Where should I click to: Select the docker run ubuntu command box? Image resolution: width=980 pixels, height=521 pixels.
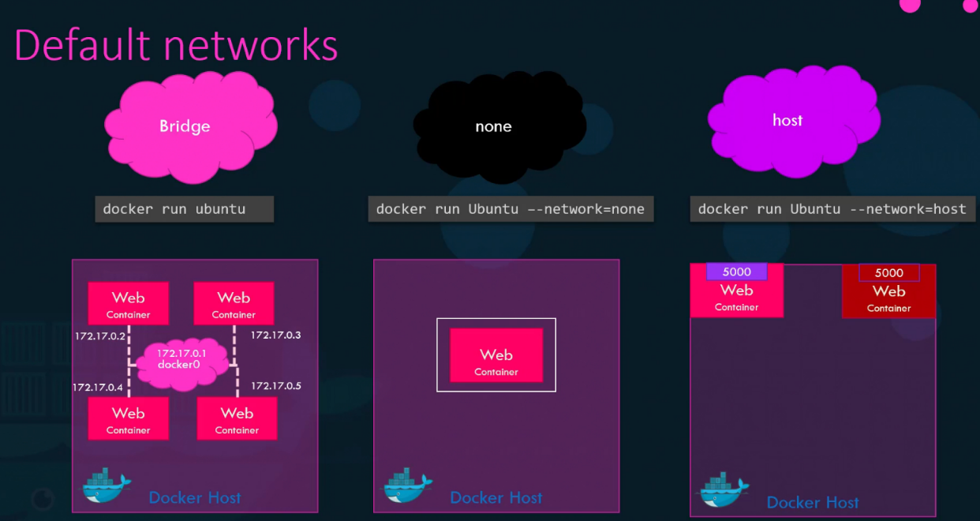(x=184, y=208)
